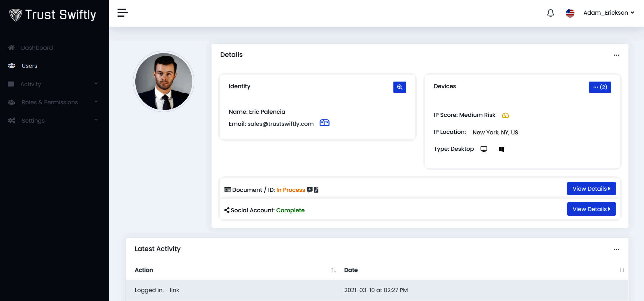644x301 pixels.
Task: Click the IP score gauge icon
Action: (505, 115)
